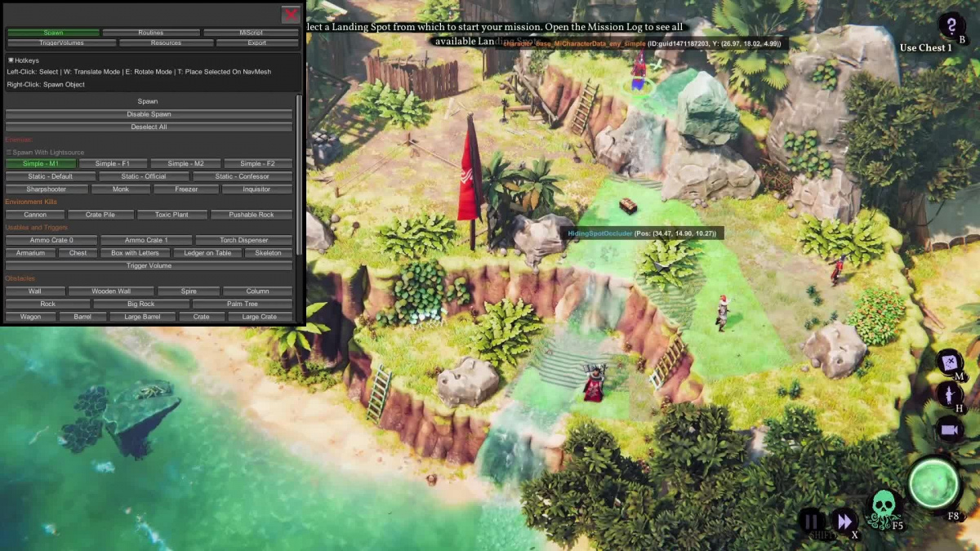Select the Simple - M1 enemy toggle
This screenshot has width=980, height=551.
[41, 164]
